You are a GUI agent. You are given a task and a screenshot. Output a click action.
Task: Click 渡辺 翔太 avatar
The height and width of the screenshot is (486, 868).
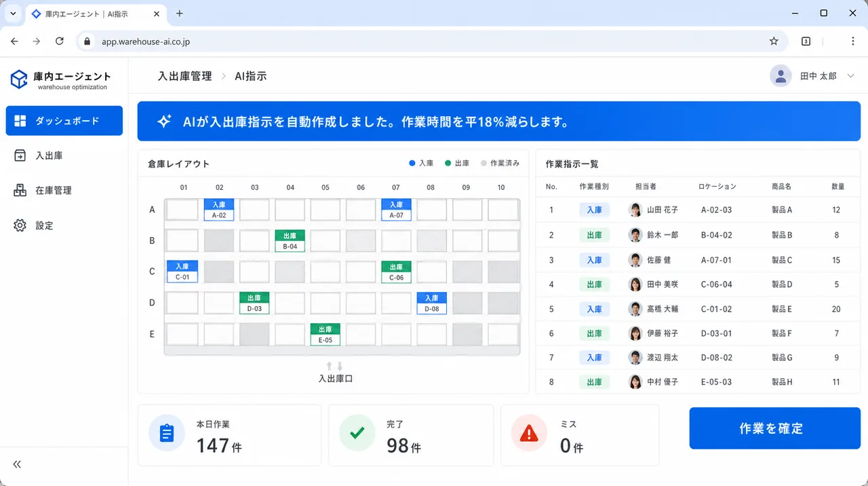point(635,358)
